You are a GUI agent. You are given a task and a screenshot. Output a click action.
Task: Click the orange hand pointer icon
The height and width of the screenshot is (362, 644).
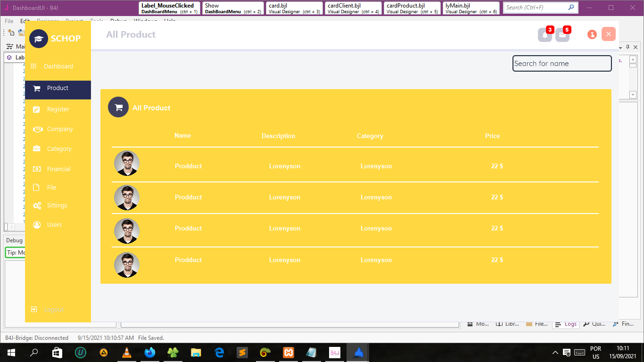(x=592, y=34)
